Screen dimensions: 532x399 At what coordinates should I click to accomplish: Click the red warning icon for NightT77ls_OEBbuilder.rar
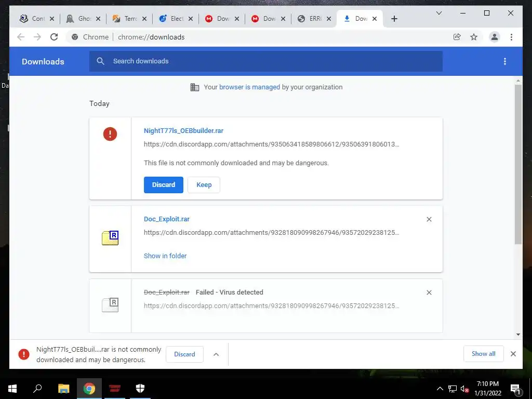tap(110, 134)
